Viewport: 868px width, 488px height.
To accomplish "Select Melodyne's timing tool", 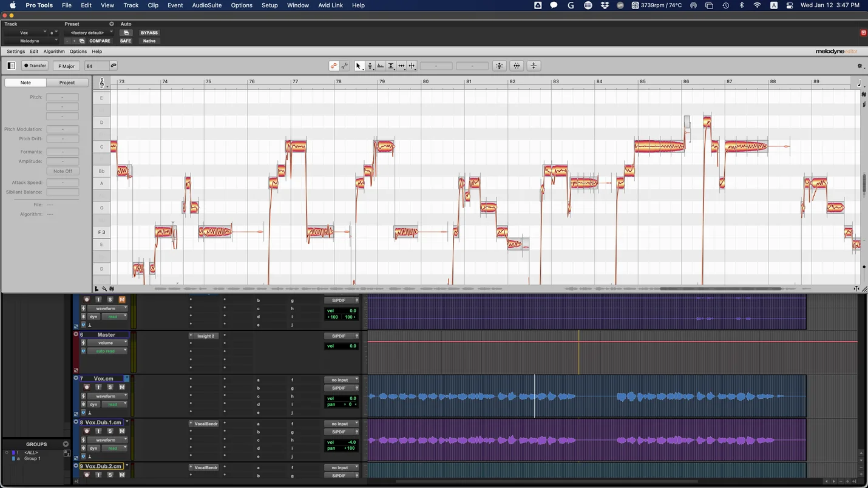I will [x=401, y=66].
